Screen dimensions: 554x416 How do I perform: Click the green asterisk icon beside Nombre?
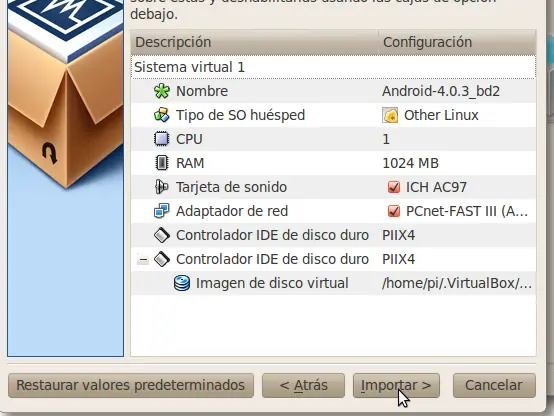(x=162, y=91)
